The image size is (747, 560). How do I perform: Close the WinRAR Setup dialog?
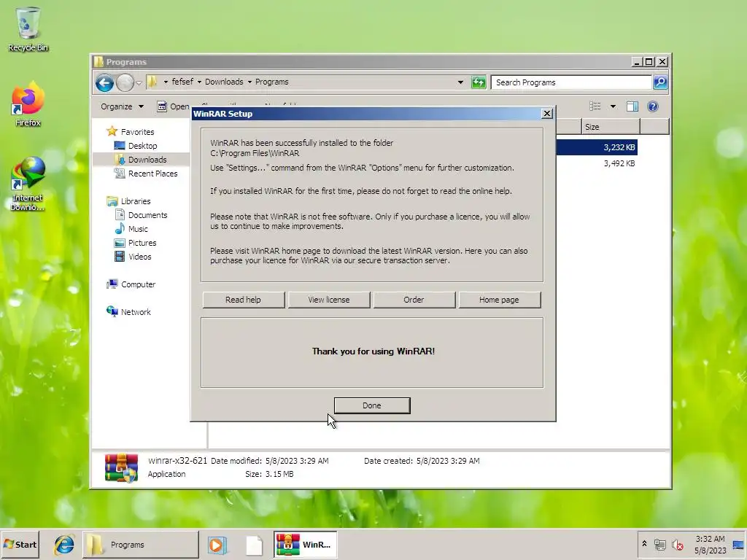[547, 113]
